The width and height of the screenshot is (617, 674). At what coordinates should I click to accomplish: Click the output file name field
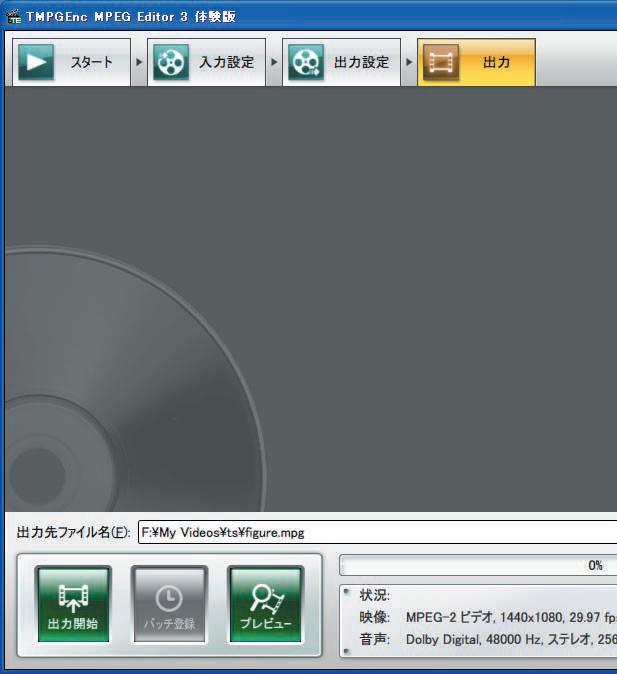tap(378, 532)
